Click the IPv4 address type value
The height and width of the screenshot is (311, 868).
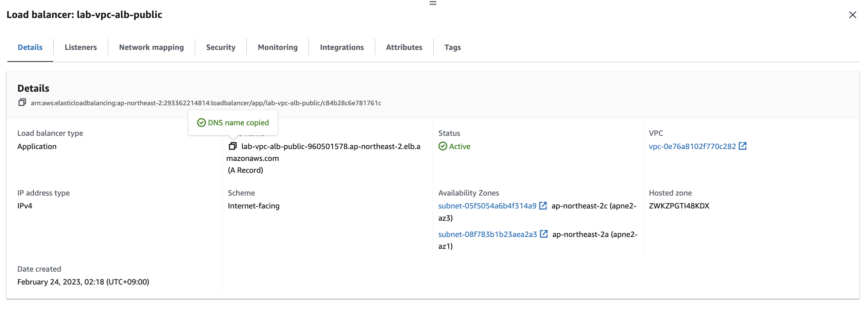coord(24,206)
